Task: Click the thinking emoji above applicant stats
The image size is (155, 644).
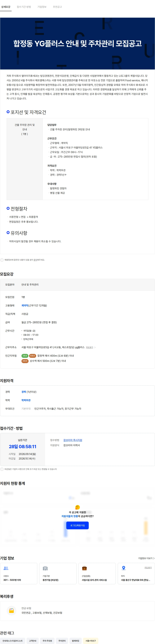Action: (77, 507)
